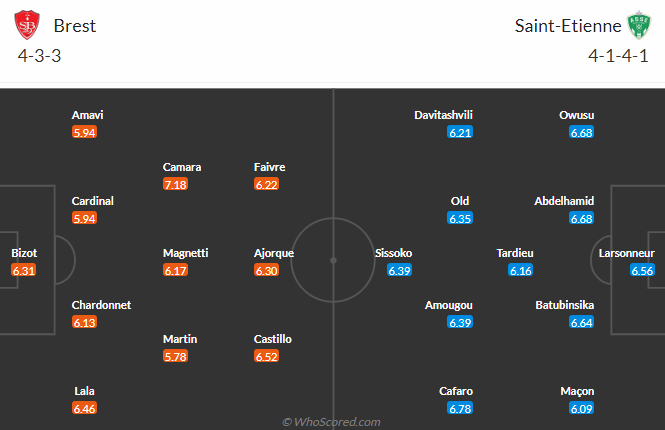Open Faivre's player name
The image size is (665, 430).
(x=271, y=167)
